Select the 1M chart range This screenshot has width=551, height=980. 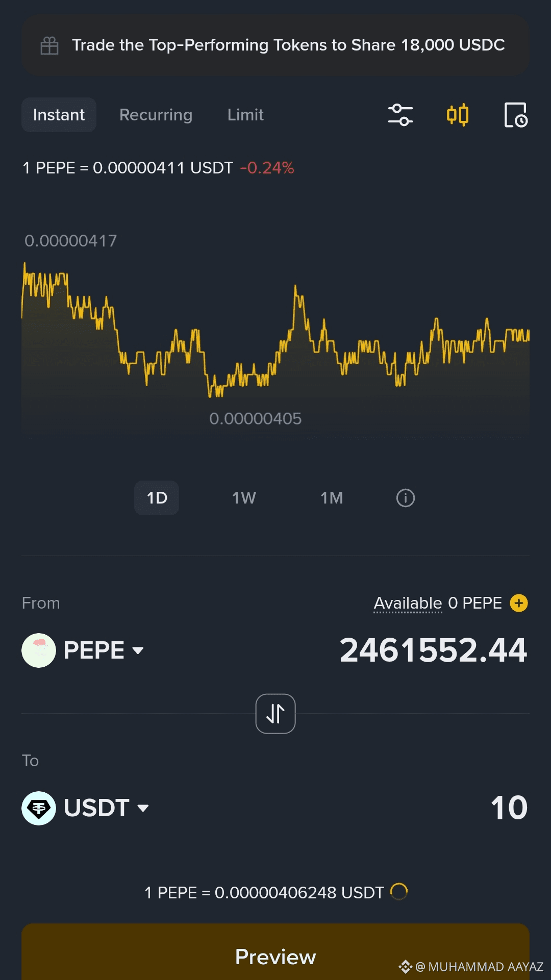tap(332, 498)
